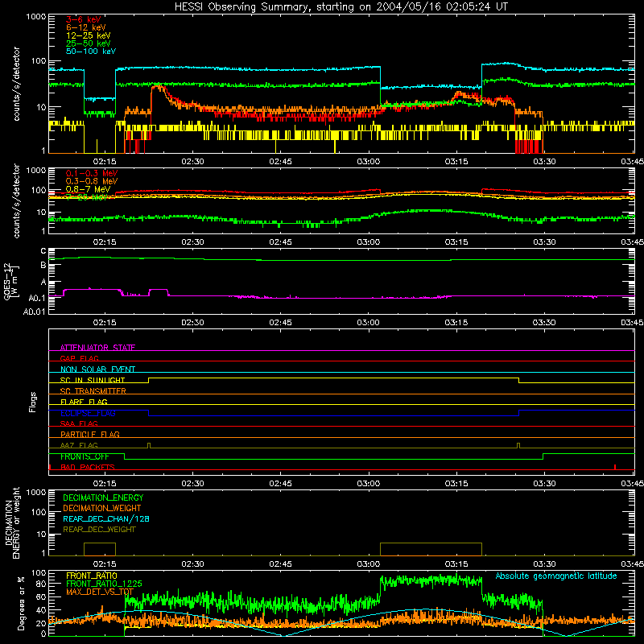Image resolution: width=644 pixels, height=644 pixels.
Task: Click the REAR_DEC_WEIGHT box near 02:14
Action: 100,549
